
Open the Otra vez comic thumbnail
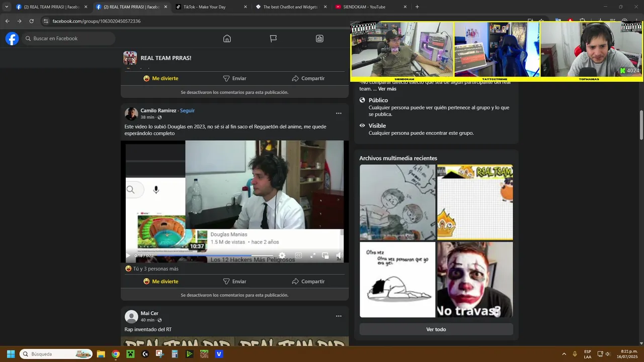pyautogui.click(x=397, y=280)
